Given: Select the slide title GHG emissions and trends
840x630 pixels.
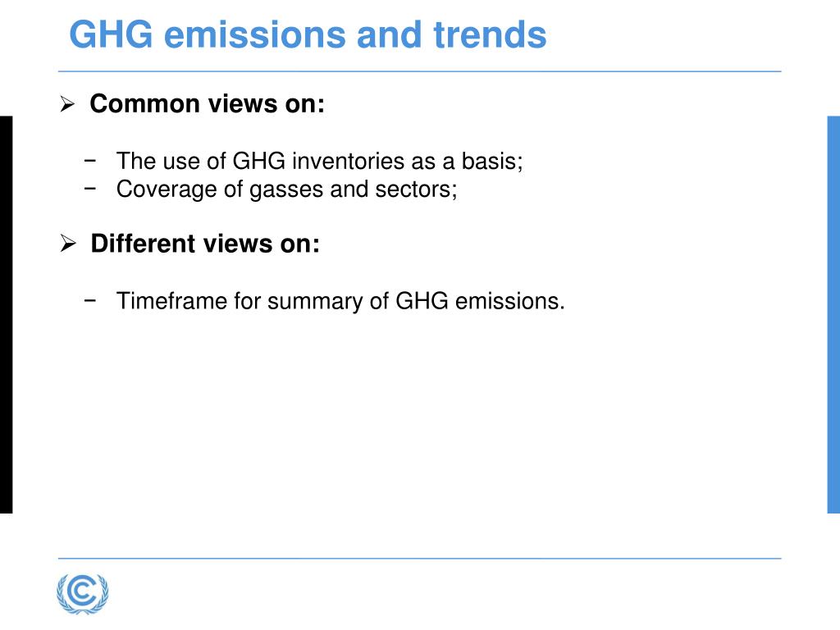Looking at the screenshot, I should pyautogui.click(x=308, y=34).
